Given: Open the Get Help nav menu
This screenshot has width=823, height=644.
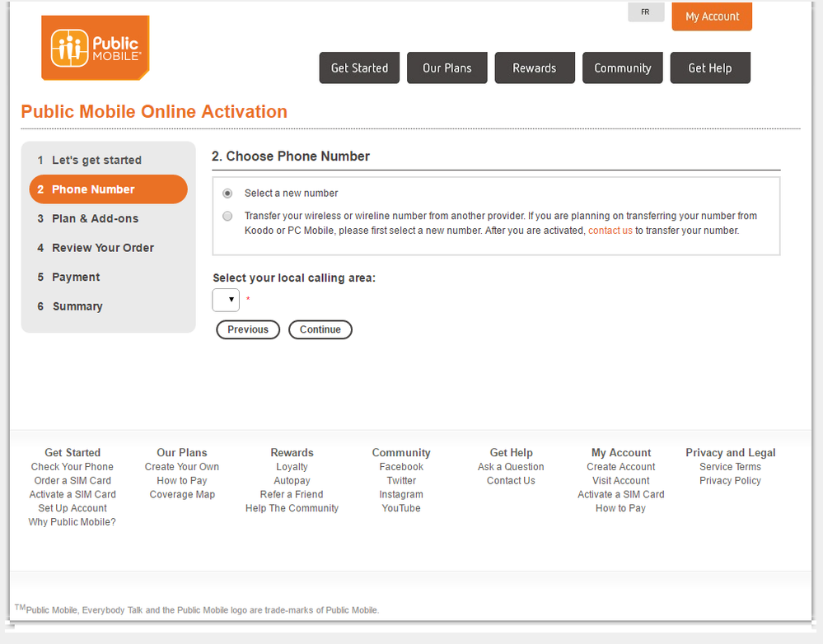Looking at the screenshot, I should 710,68.
